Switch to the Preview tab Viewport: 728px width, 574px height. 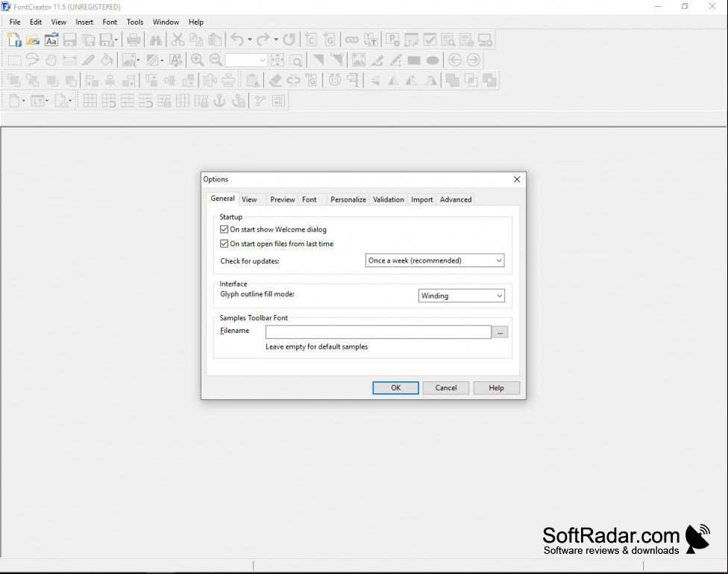(x=282, y=199)
